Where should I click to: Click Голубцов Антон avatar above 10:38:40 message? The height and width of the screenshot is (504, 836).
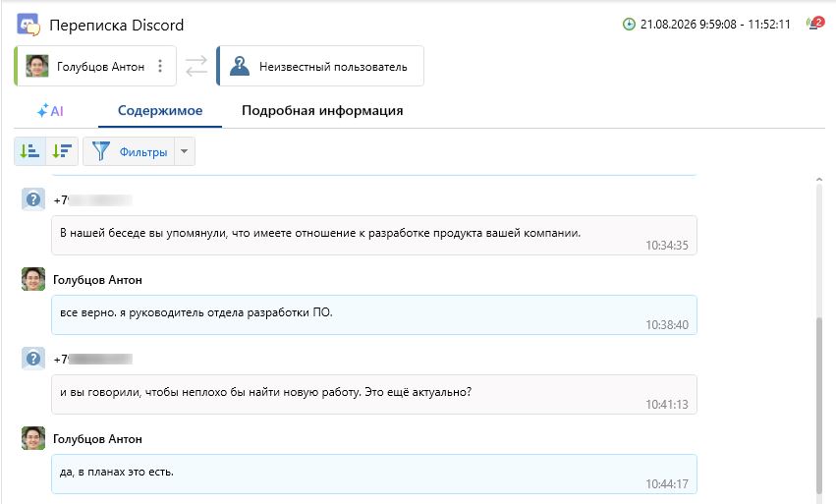coord(33,279)
